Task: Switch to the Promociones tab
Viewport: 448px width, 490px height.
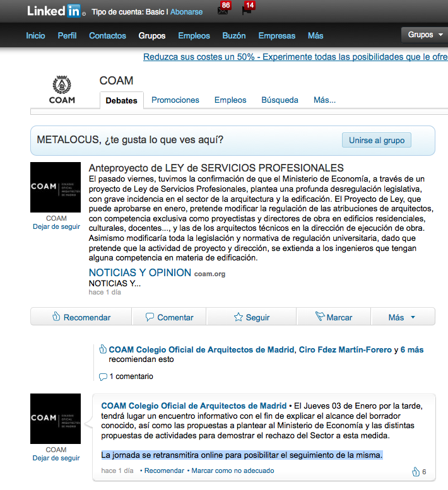Action: point(175,100)
